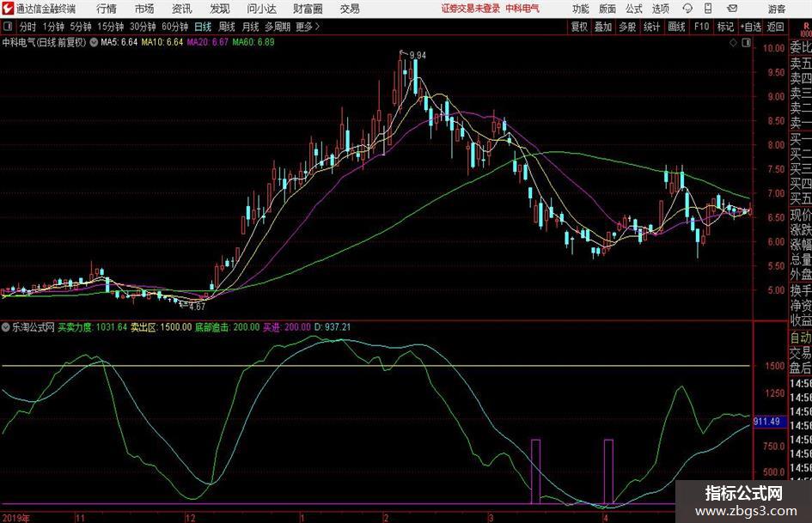
Task: Click 乐淘公式网 indicator name
Action: tap(34, 327)
